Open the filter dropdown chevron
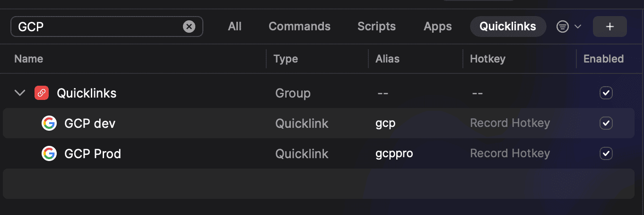The image size is (644, 215). (x=577, y=27)
